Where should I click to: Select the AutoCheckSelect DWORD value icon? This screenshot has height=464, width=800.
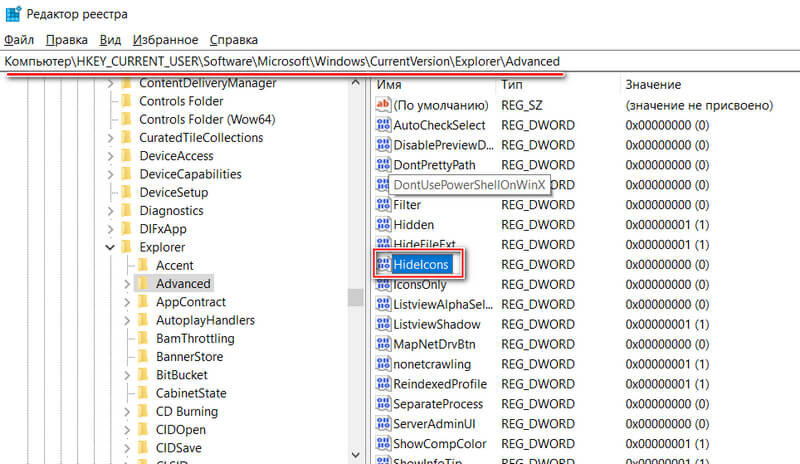tap(383, 125)
